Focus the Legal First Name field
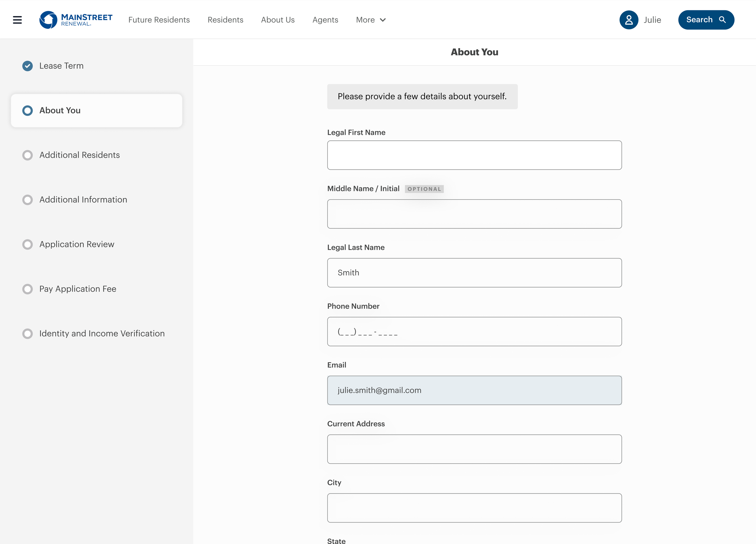 tap(474, 155)
